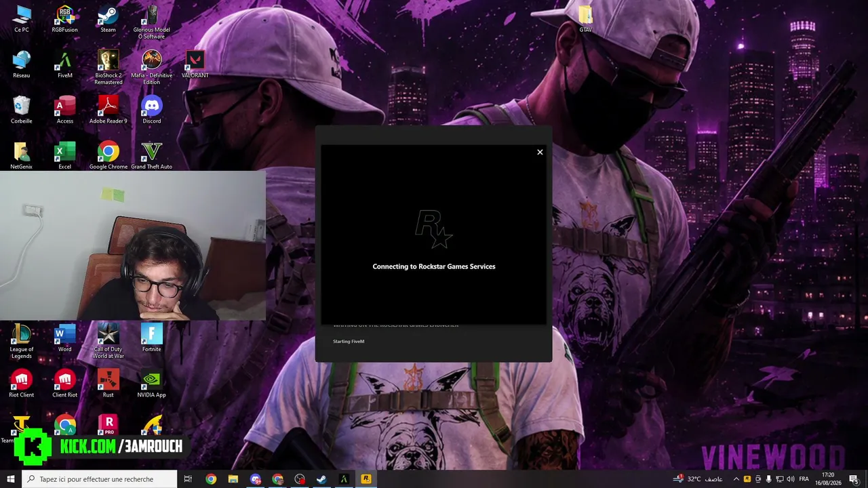Open the Steam desktop shortcut
868x488 pixels.
coord(108,19)
